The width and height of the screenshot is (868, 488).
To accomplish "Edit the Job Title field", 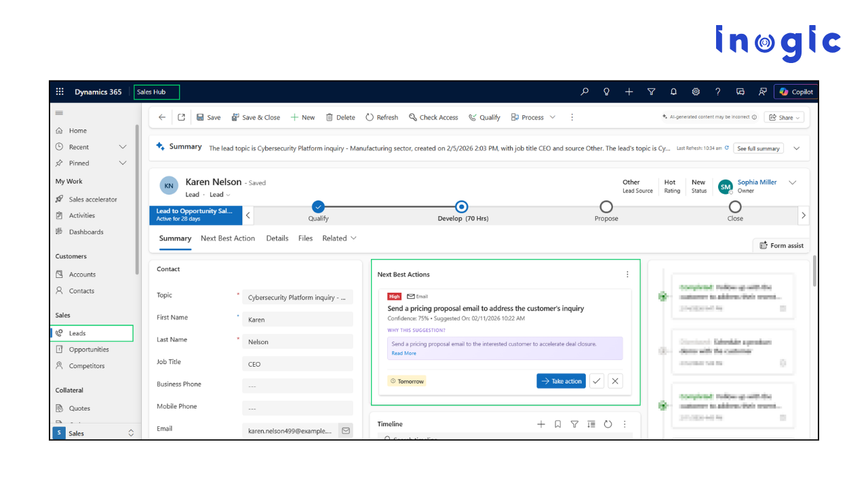I will pyautogui.click(x=298, y=364).
